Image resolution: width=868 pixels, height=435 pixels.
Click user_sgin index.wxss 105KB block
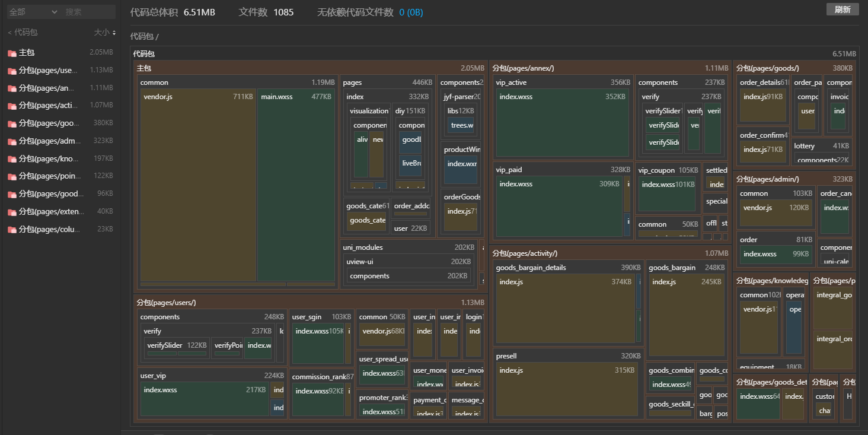coord(319,344)
